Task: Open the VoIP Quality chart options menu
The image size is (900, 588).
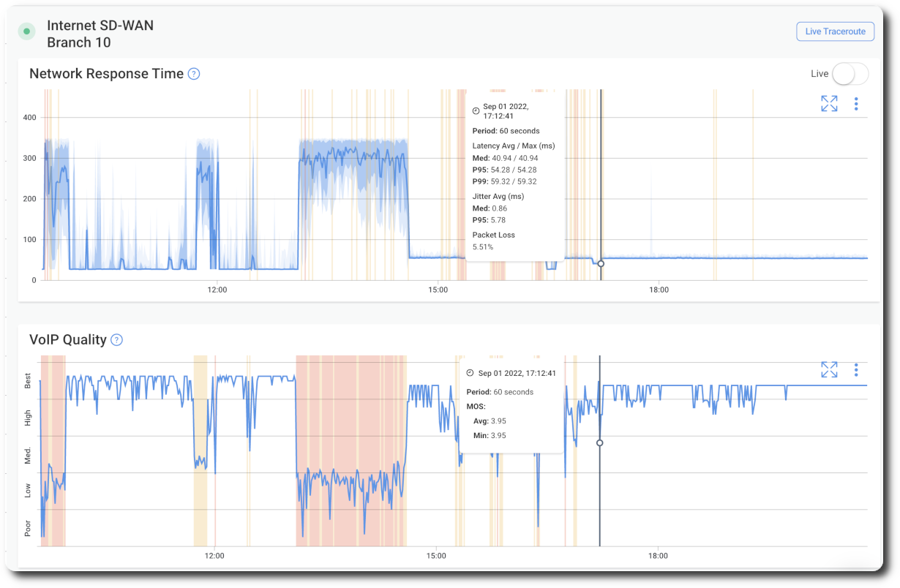Action: [856, 370]
